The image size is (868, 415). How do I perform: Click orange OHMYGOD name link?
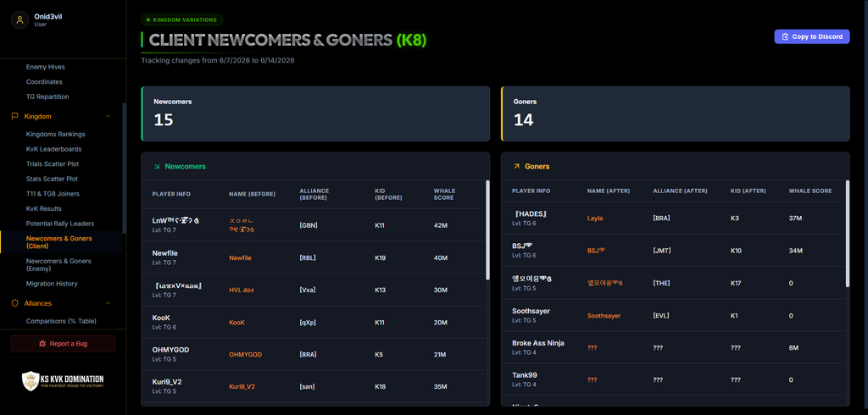click(245, 355)
